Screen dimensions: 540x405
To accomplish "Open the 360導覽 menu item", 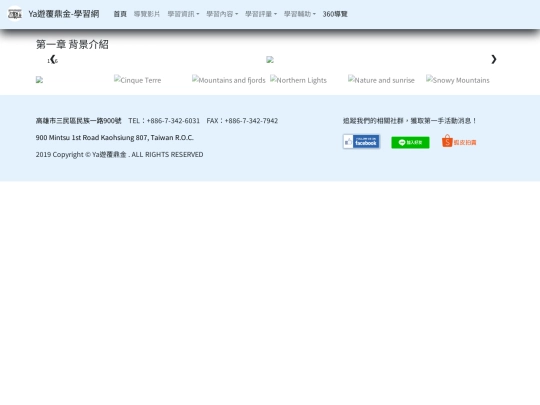I will pyautogui.click(x=335, y=14).
